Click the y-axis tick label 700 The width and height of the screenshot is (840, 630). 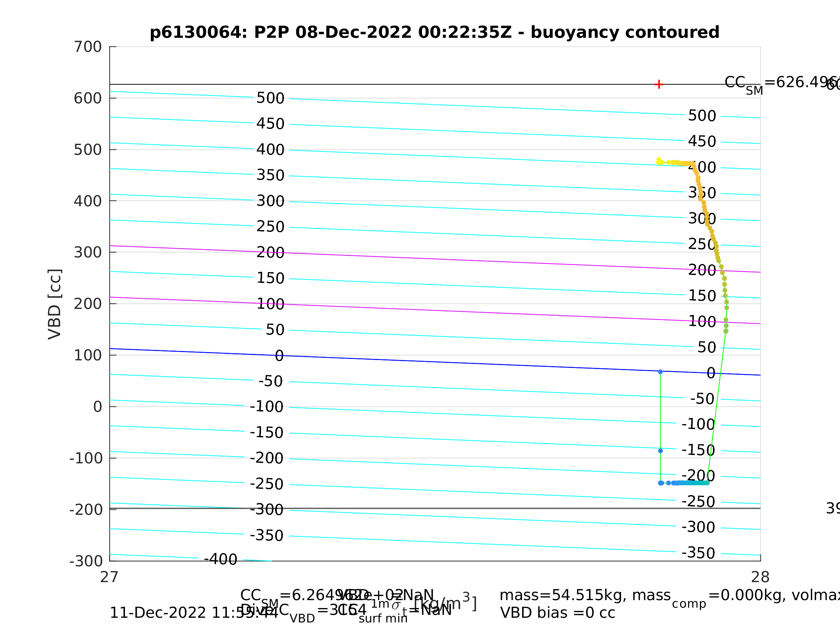click(x=88, y=47)
